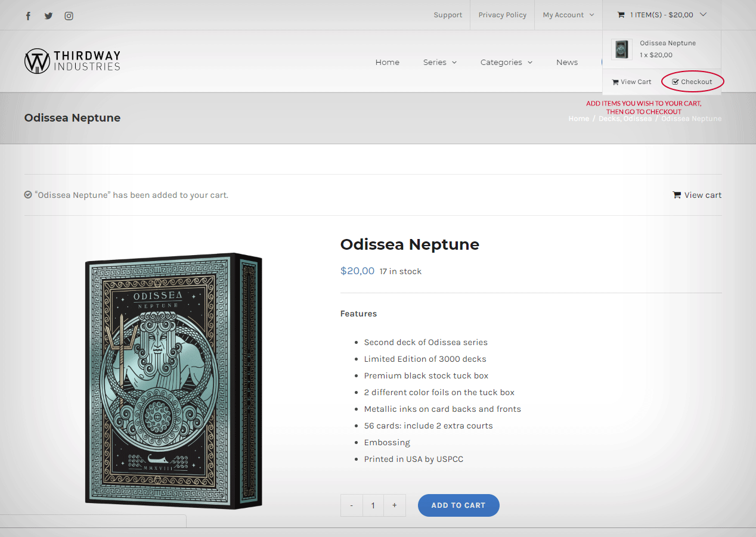Screen dimensions: 756x537
Task: Click the ADD TO CART button
Action: tap(458, 505)
